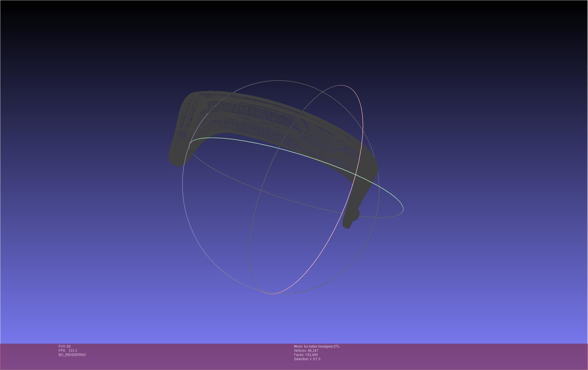
Task: Click the FPS 333.3 readout
Action: pos(68,351)
